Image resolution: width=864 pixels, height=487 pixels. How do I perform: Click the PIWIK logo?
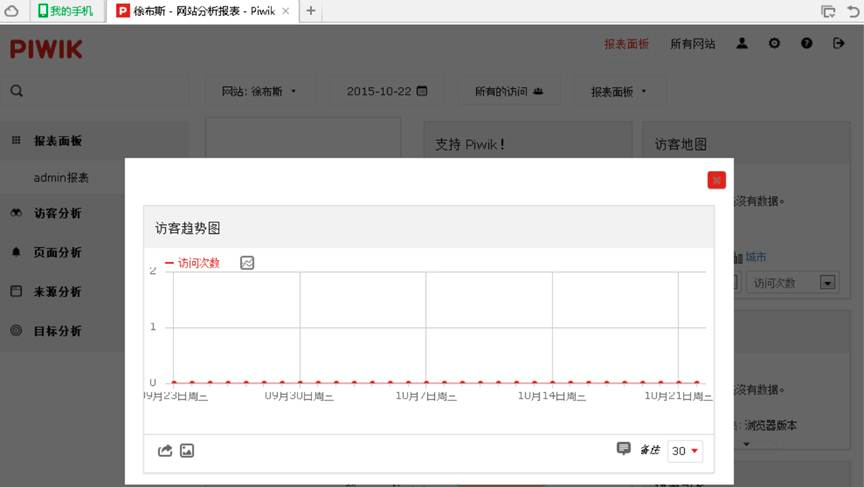(x=46, y=49)
